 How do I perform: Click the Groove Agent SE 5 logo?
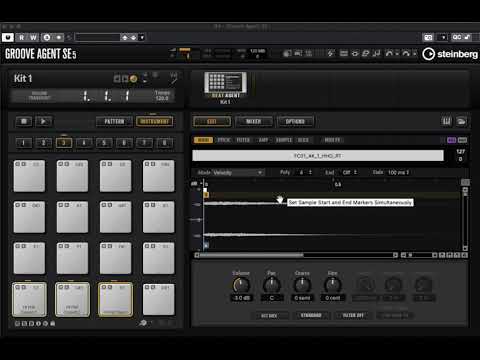41,54
